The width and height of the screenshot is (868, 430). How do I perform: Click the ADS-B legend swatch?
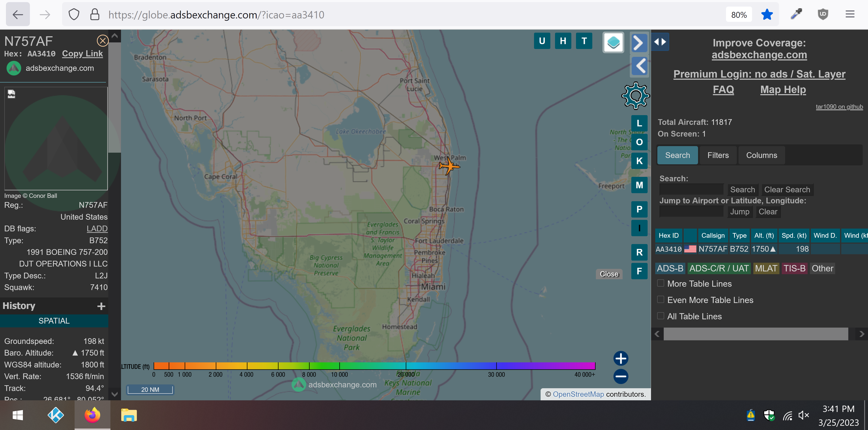pyautogui.click(x=670, y=268)
